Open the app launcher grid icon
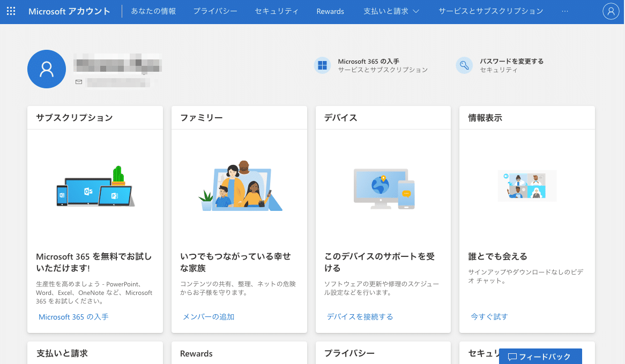This screenshot has height=364, width=625. click(11, 11)
